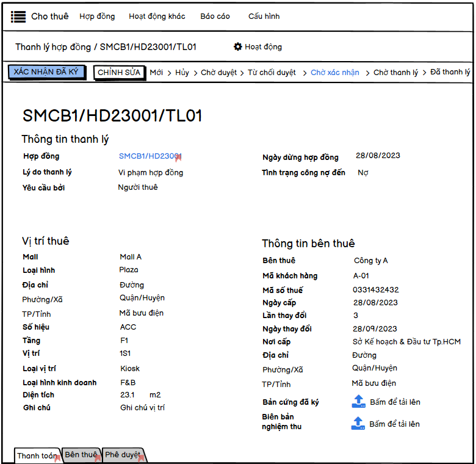Switch to the Bên thuê tab
The image size is (476, 464).
[x=81, y=455]
